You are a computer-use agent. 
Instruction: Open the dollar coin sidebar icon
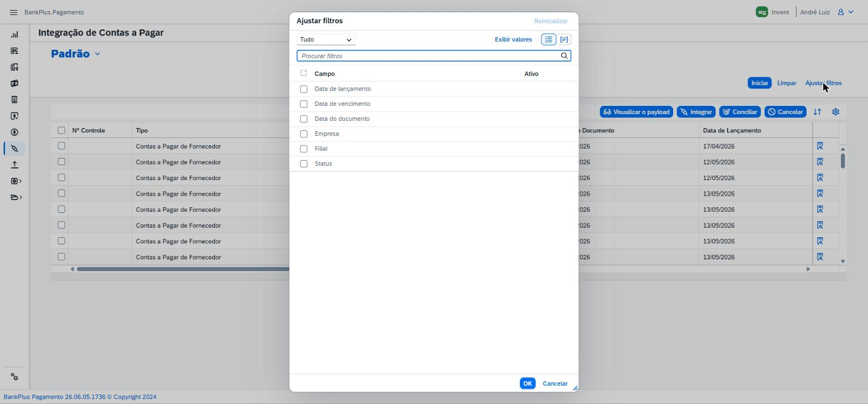pos(14,132)
